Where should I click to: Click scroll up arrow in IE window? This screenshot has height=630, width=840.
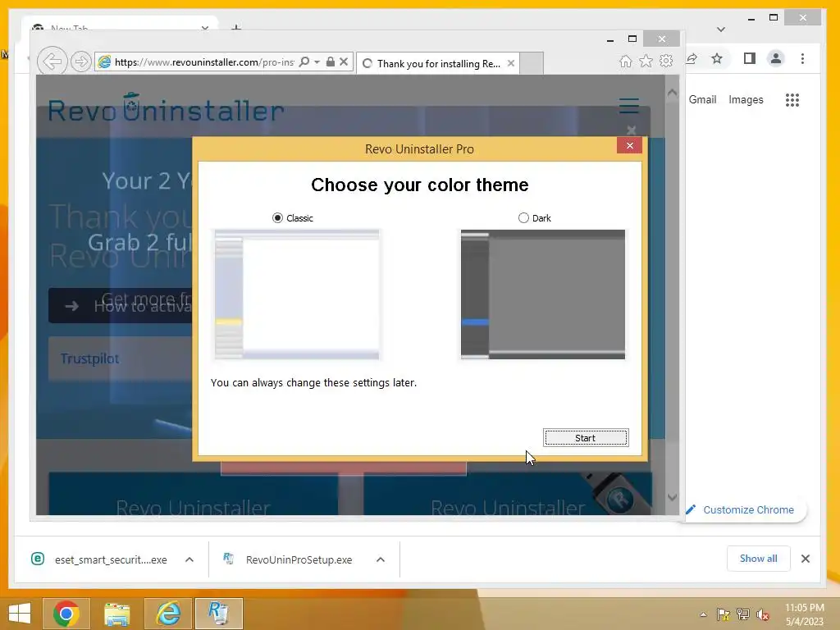[x=673, y=93]
